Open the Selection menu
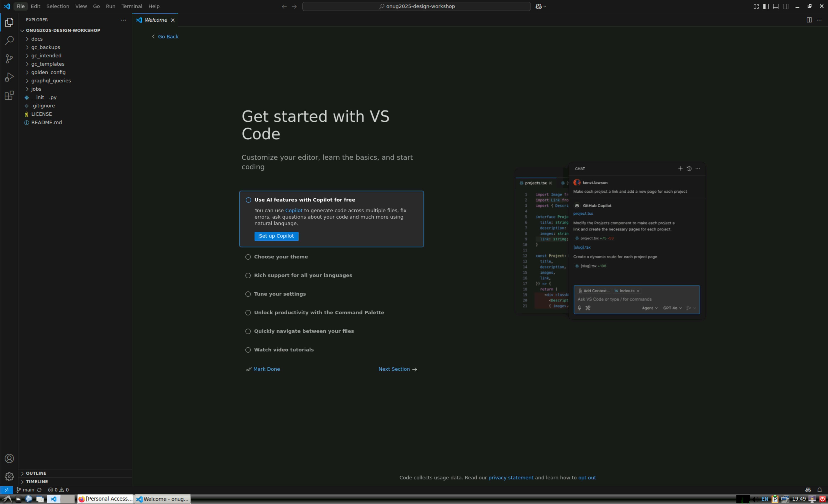 coord(58,6)
